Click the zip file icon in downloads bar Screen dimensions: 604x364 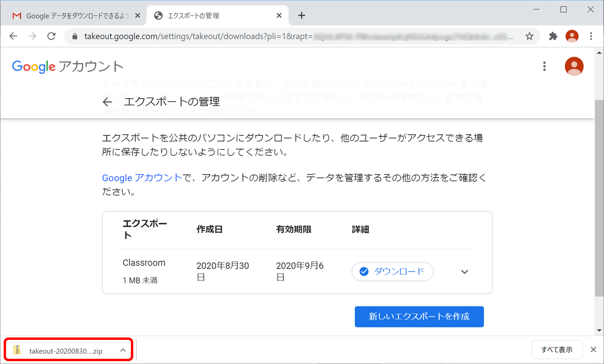coord(17,350)
